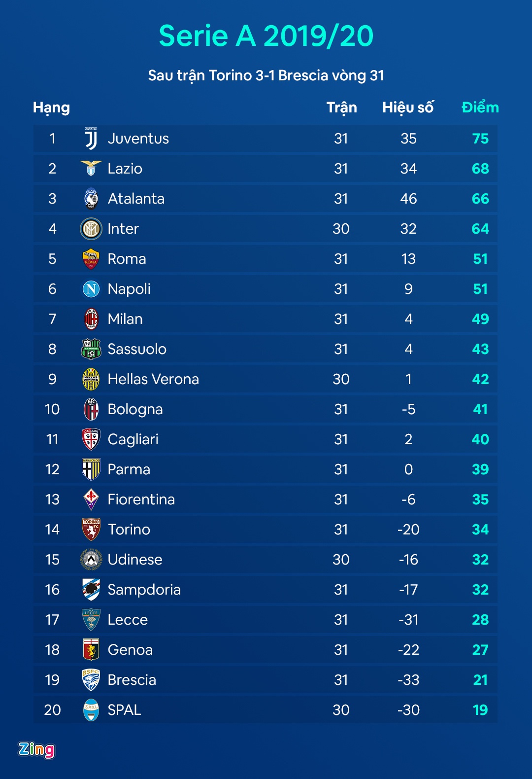Click the Lazio eagle crest

click(91, 169)
